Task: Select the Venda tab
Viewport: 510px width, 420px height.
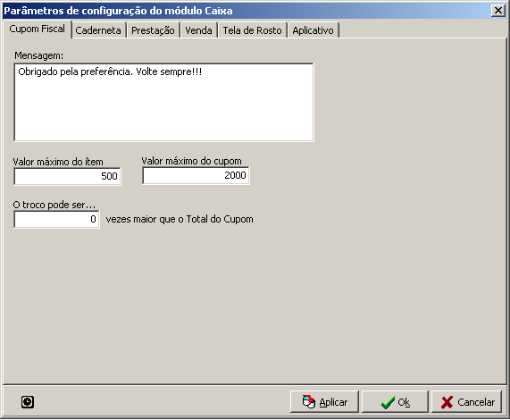Action: (198, 30)
